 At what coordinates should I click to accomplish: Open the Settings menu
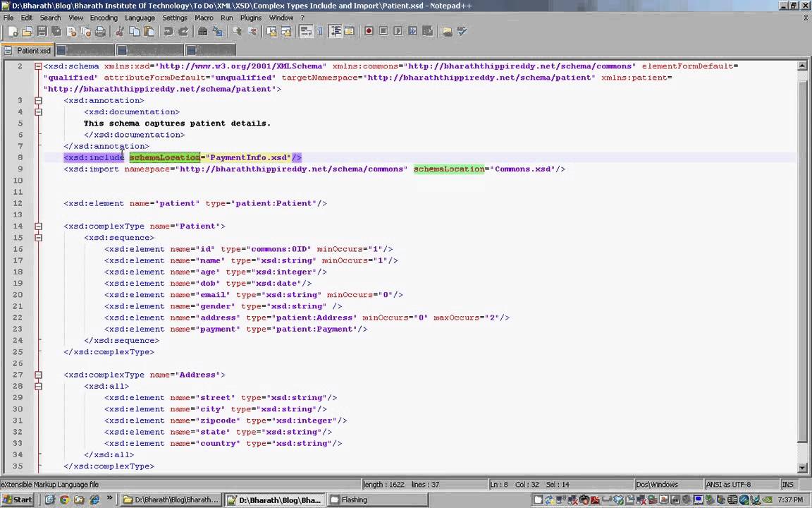pos(175,18)
